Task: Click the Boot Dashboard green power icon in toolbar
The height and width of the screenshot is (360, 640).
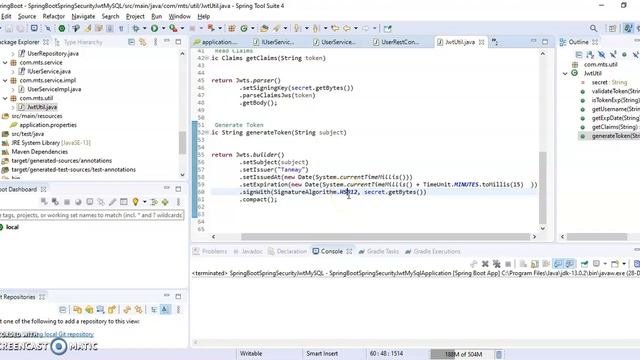Action: coord(62,28)
